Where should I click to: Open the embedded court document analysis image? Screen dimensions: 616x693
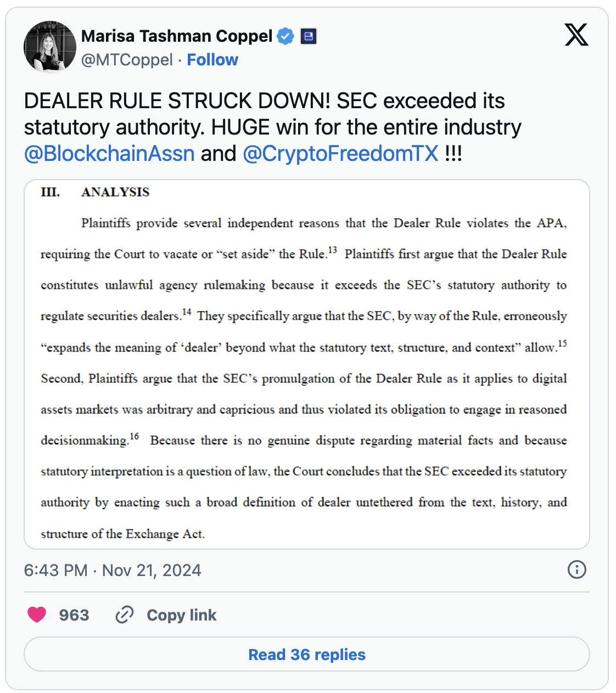click(307, 362)
